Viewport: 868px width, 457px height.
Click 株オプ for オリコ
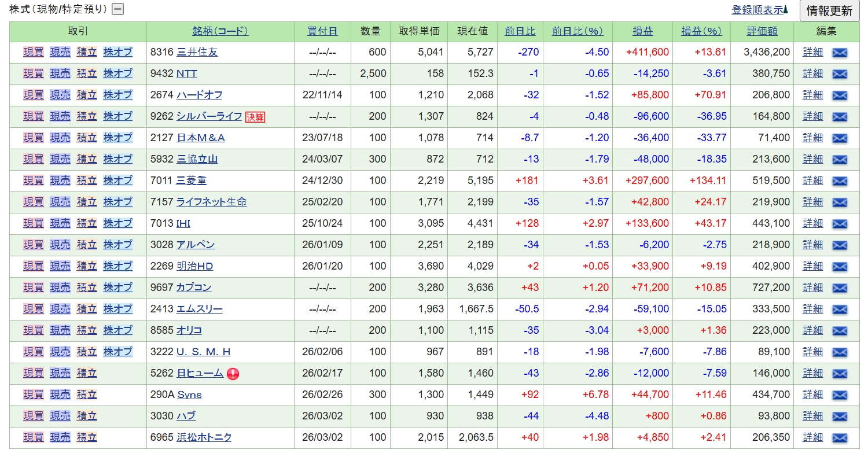click(x=117, y=330)
